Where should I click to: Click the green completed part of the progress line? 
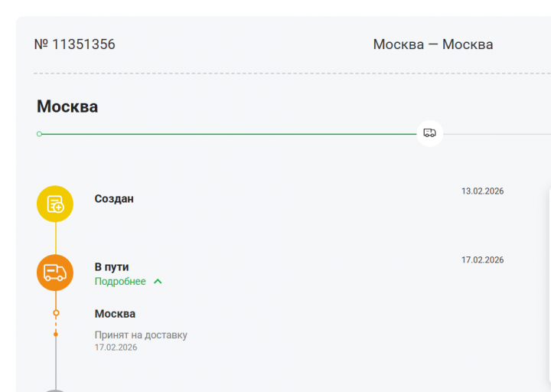230,134
